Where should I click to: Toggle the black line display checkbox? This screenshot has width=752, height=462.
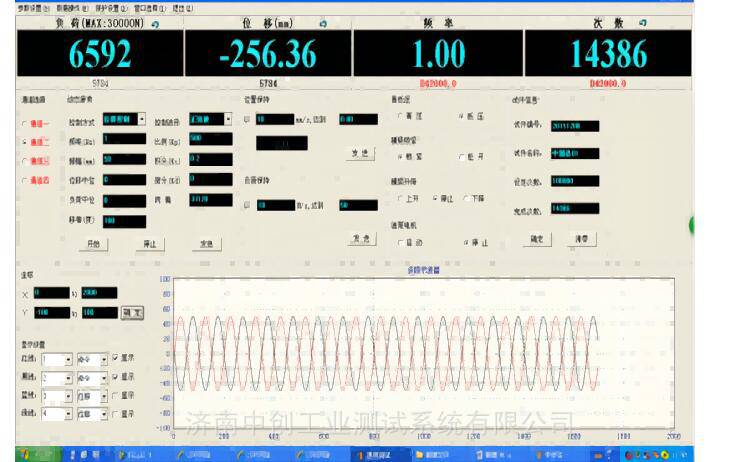[x=115, y=377]
